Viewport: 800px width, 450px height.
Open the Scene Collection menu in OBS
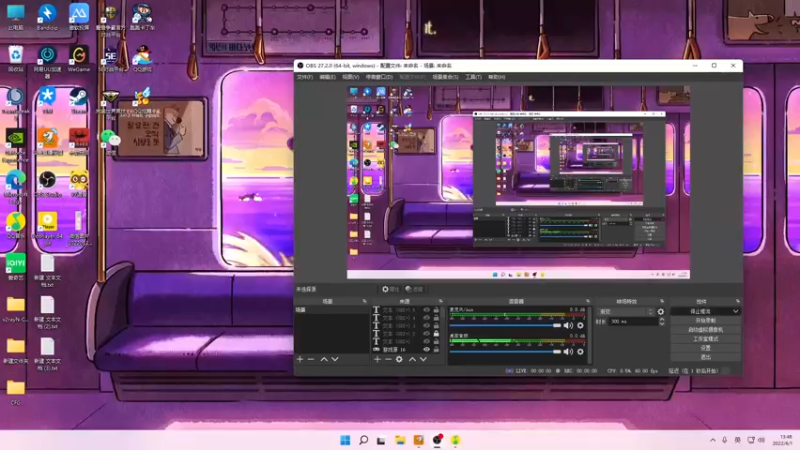[x=445, y=77]
